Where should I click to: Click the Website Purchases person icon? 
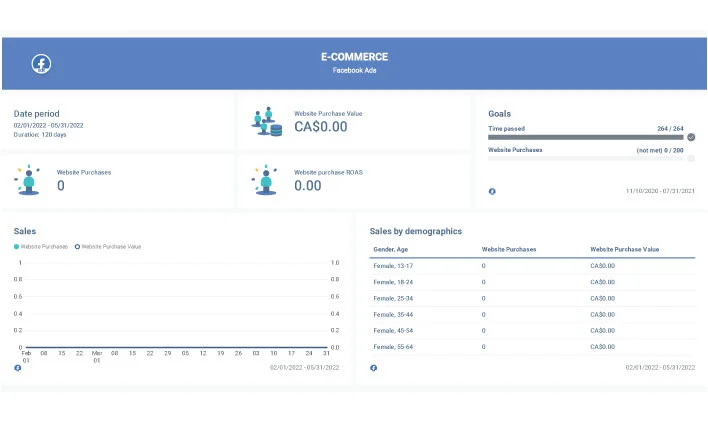(x=29, y=179)
